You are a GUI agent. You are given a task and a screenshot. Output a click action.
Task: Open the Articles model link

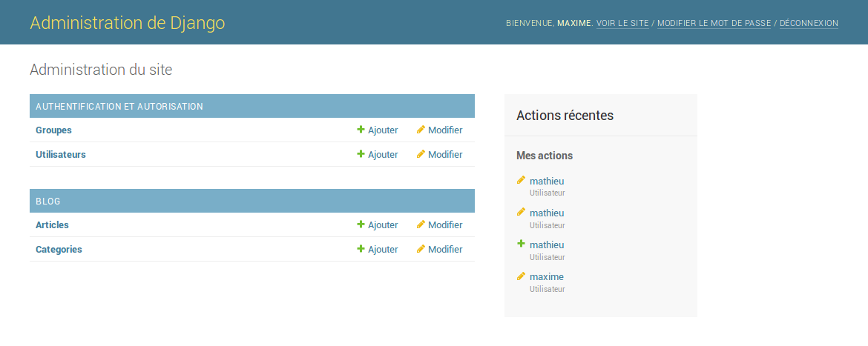tap(52, 225)
